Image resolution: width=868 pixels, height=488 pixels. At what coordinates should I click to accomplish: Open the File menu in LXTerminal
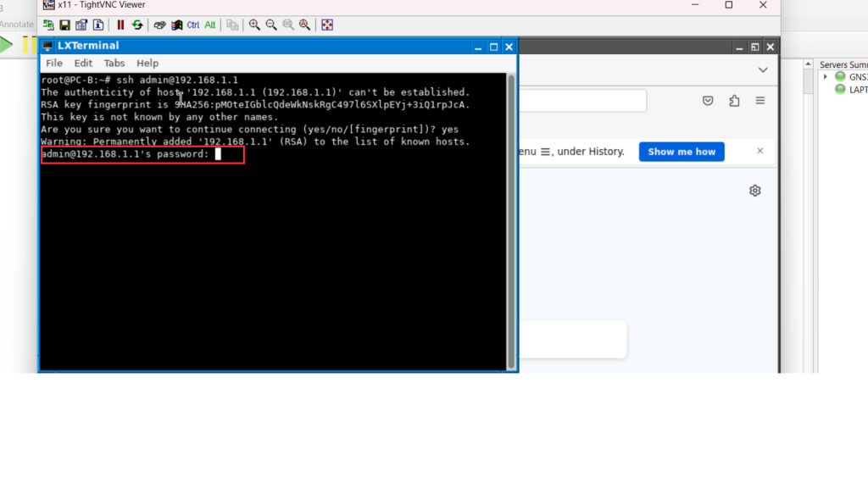pos(54,63)
